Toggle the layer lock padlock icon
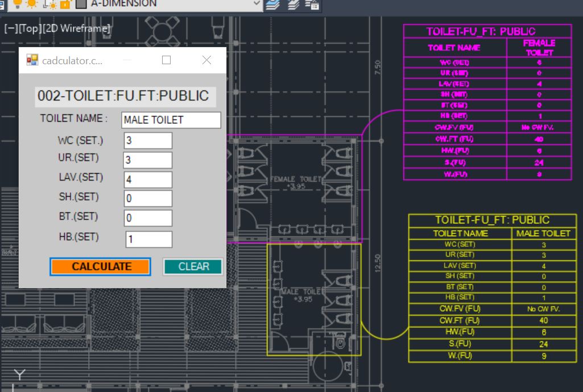This screenshot has width=583, height=392. (64, 4)
